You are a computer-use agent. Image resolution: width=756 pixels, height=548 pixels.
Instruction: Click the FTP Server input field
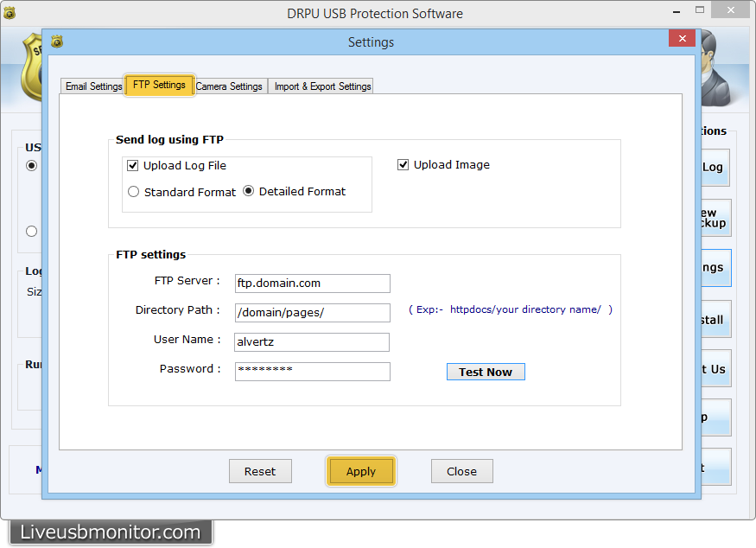pyautogui.click(x=313, y=284)
